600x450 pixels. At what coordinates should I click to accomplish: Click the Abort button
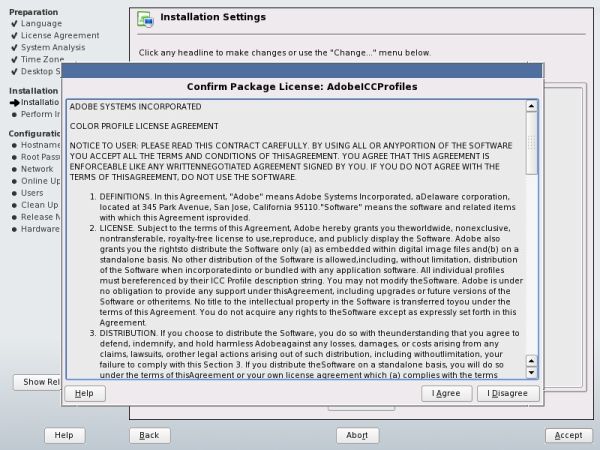click(357, 435)
